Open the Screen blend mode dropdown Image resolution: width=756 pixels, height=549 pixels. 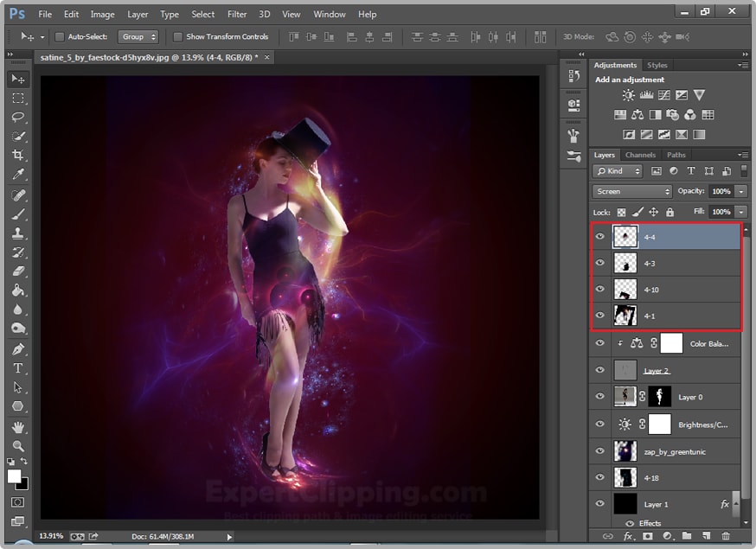631,190
